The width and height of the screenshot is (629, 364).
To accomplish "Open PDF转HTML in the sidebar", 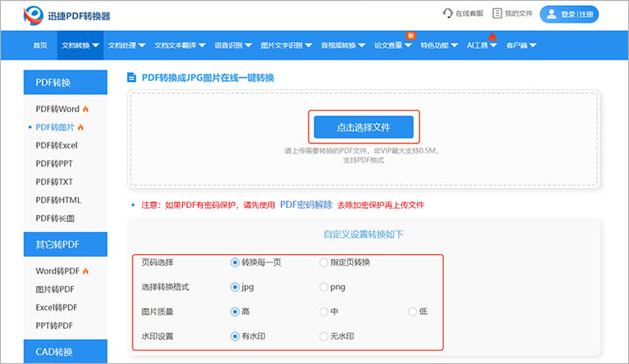I will 58,200.
